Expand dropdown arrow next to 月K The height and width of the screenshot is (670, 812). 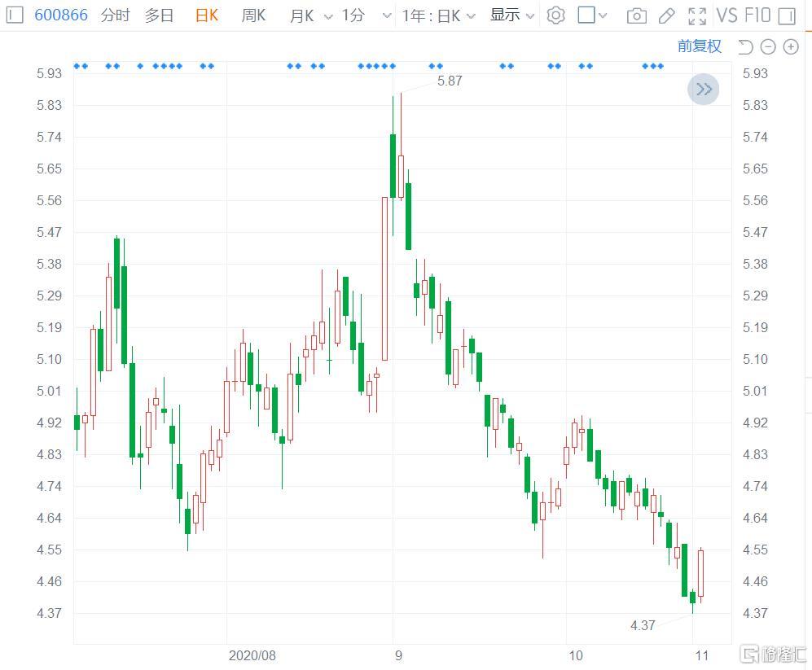coord(327,16)
